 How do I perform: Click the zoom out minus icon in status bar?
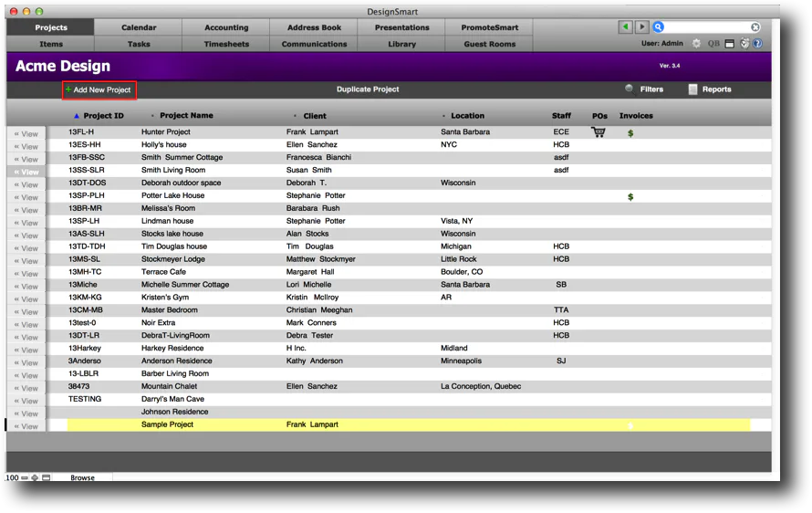(x=25, y=477)
